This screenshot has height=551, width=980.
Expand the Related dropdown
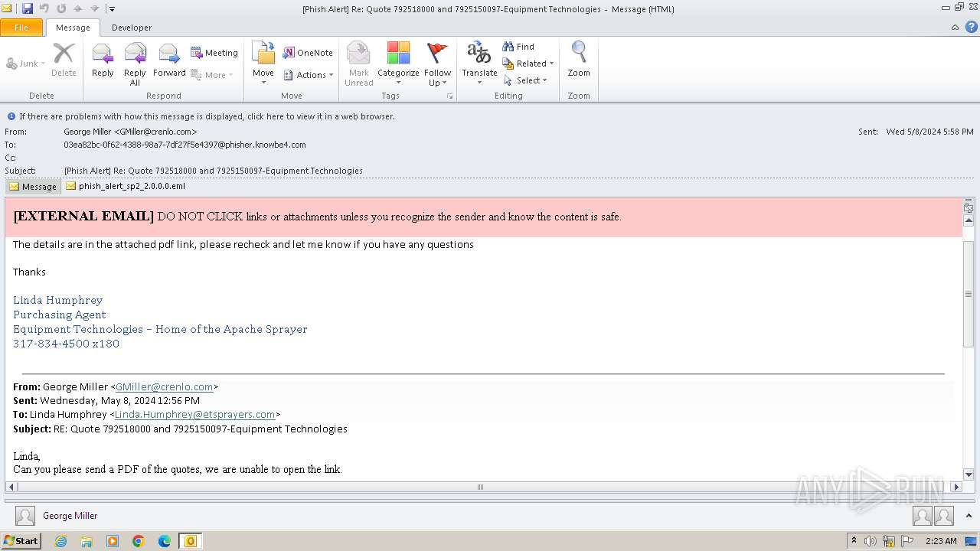coord(528,64)
